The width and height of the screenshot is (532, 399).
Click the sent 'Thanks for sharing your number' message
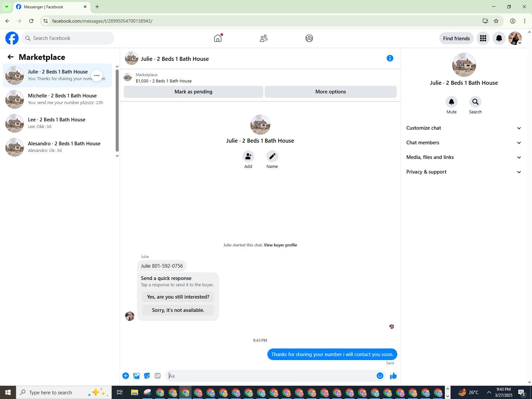(332, 354)
